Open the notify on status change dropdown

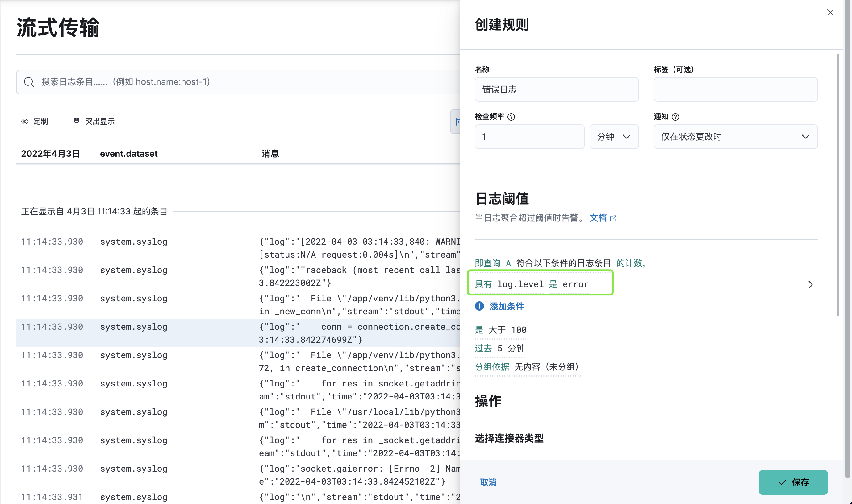tap(735, 137)
